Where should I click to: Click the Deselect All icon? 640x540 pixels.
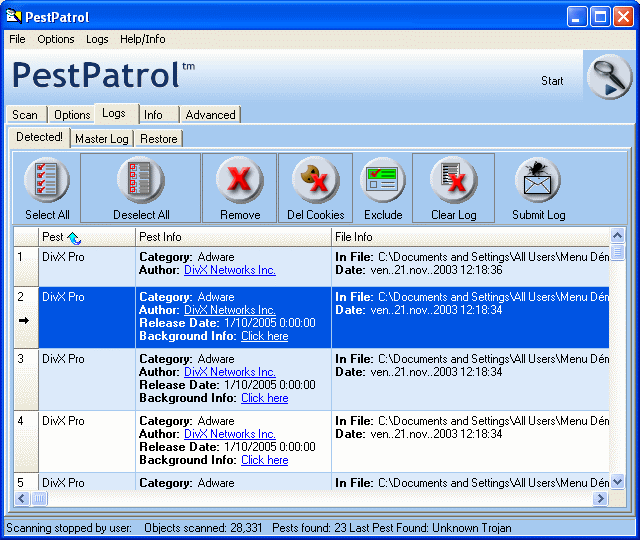click(x=141, y=180)
